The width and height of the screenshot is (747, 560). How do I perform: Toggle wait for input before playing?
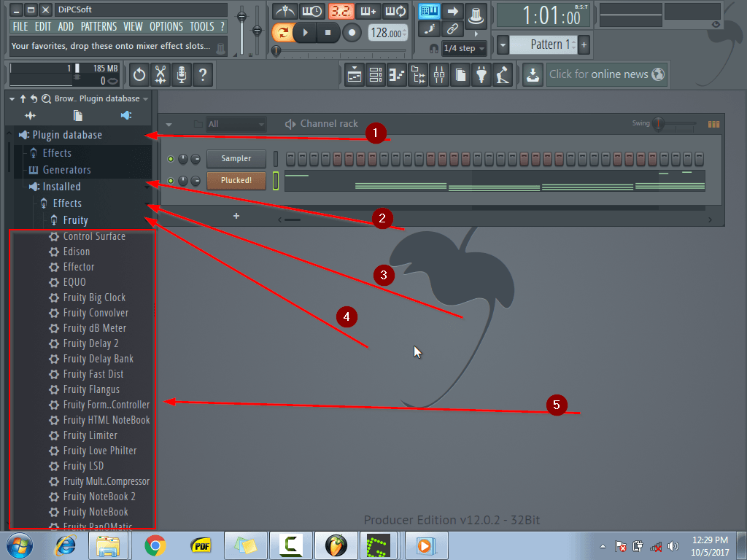pyautogui.click(x=312, y=11)
